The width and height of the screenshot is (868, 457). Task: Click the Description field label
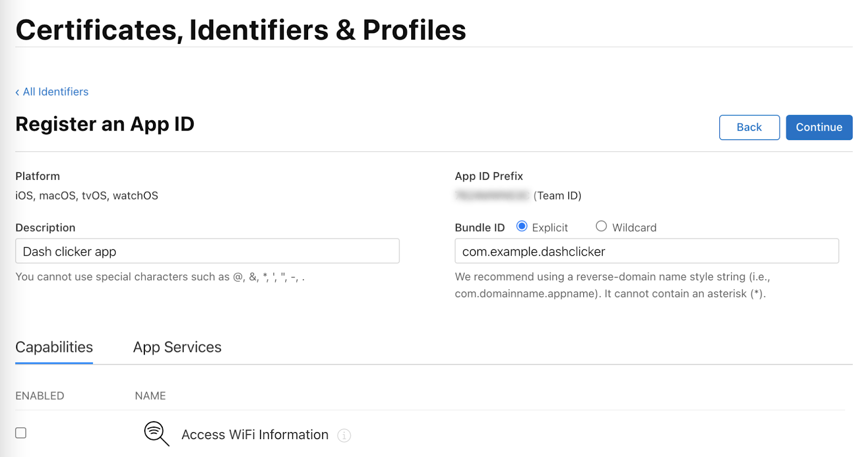(46, 228)
